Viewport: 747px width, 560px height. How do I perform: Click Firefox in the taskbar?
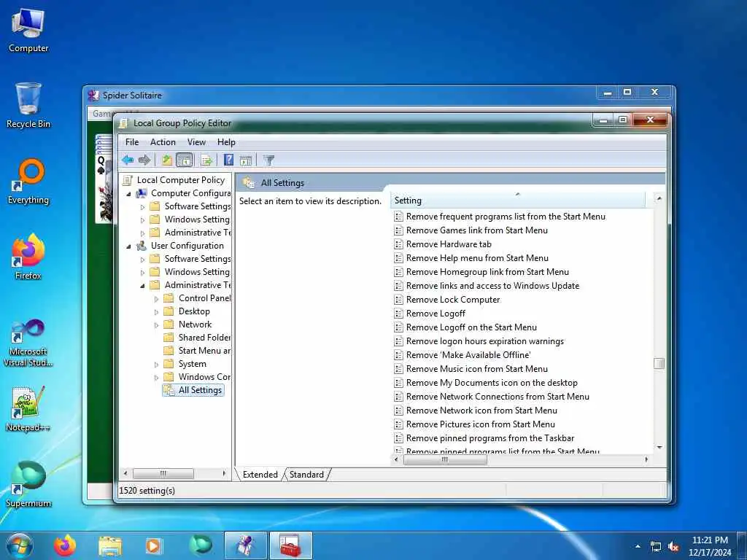pos(65,545)
